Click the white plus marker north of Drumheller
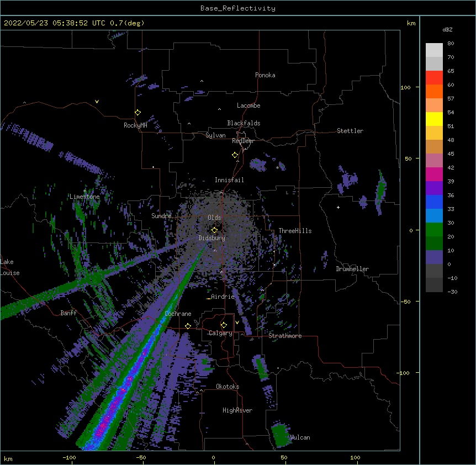 click(x=338, y=207)
